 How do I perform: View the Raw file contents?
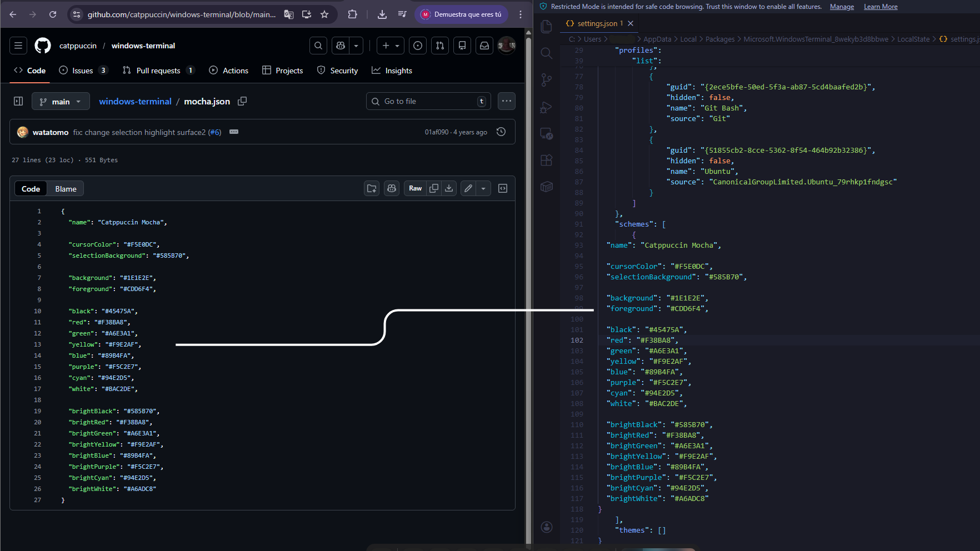pos(415,188)
